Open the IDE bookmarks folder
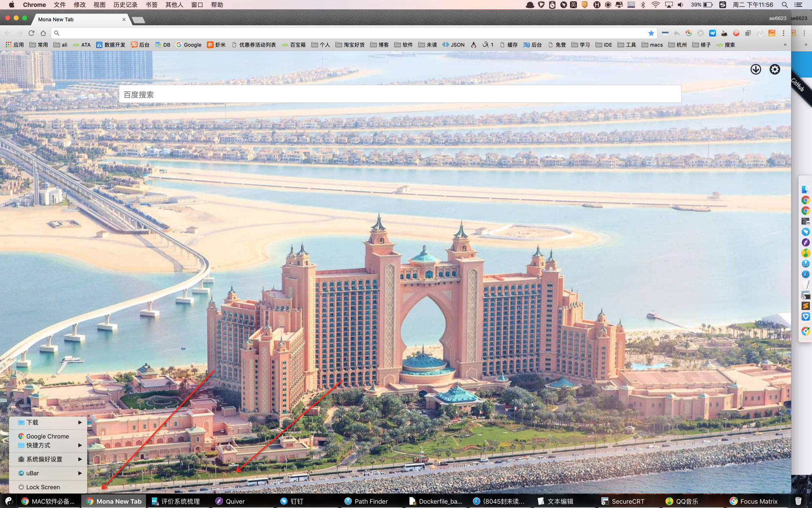The image size is (812, 508). point(604,45)
